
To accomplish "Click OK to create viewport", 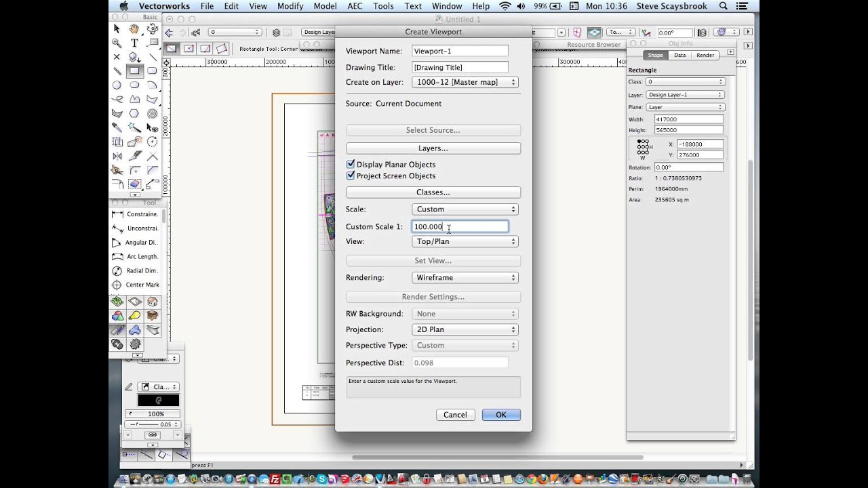I will [x=501, y=415].
